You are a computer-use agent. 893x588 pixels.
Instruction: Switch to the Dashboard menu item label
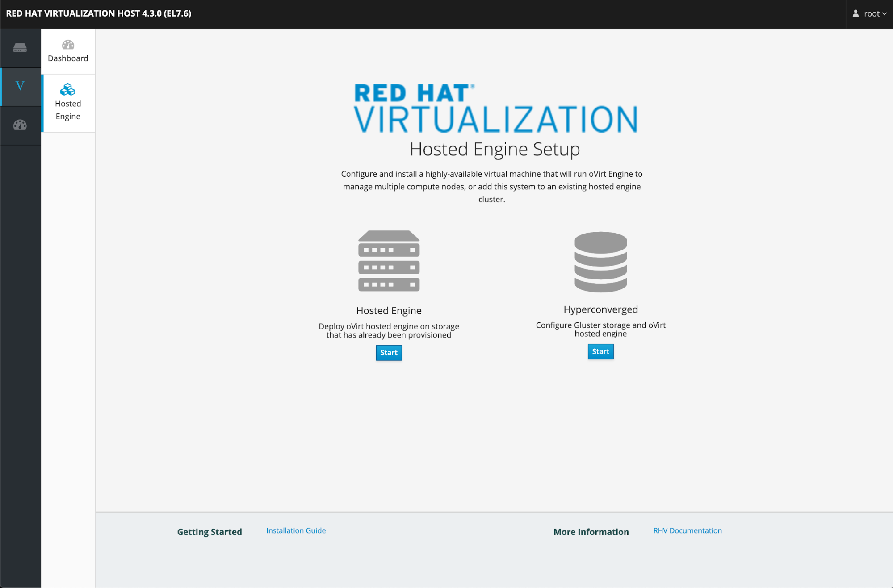point(68,58)
